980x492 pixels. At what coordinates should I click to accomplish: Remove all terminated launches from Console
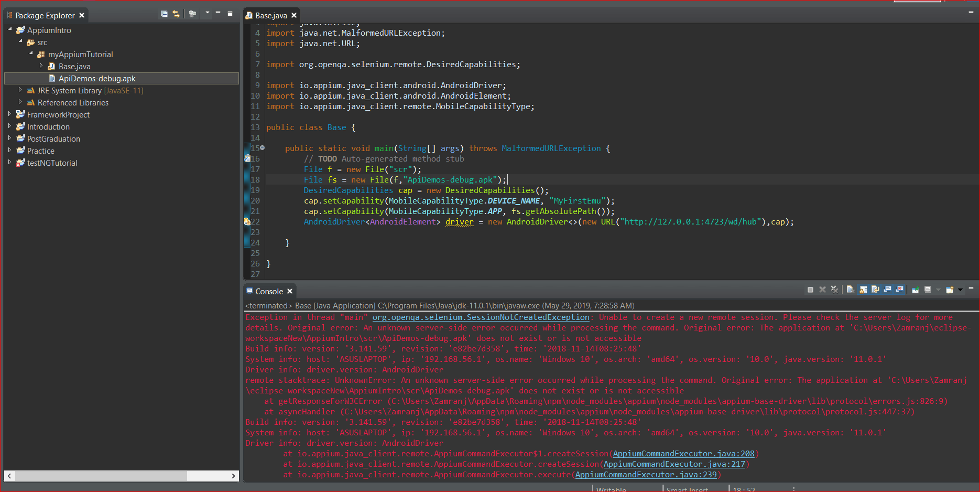pos(834,289)
